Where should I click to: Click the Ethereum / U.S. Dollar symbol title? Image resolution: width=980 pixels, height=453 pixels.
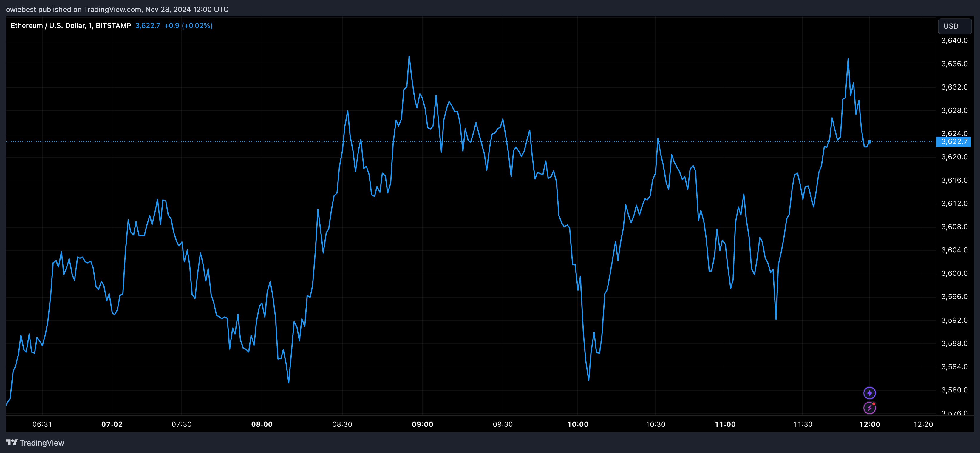coord(71,25)
